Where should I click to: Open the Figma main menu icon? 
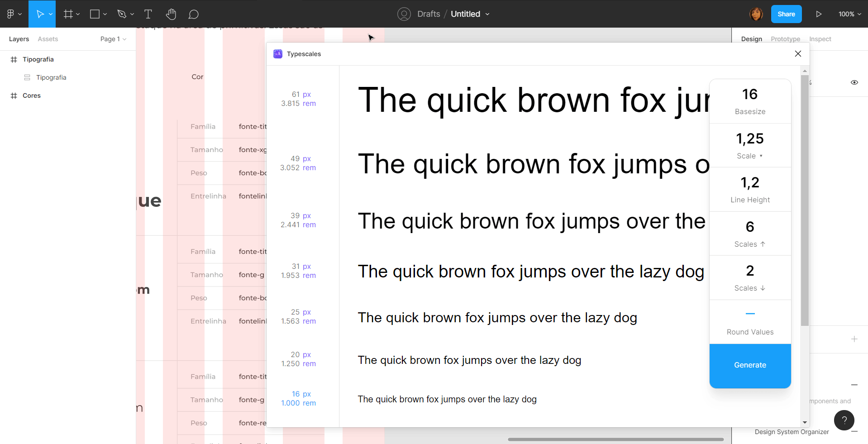[x=11, y=14]
